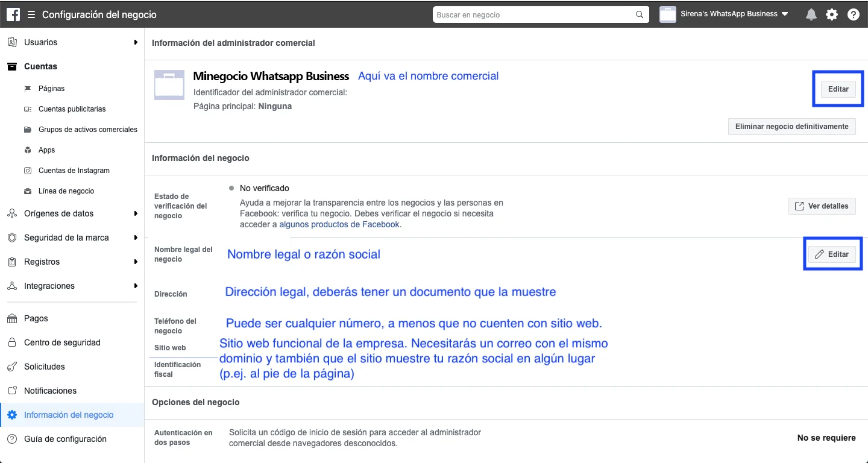
Task: Click the Línea de negocio briefcase icon
Action: click(x=28, y=191)
